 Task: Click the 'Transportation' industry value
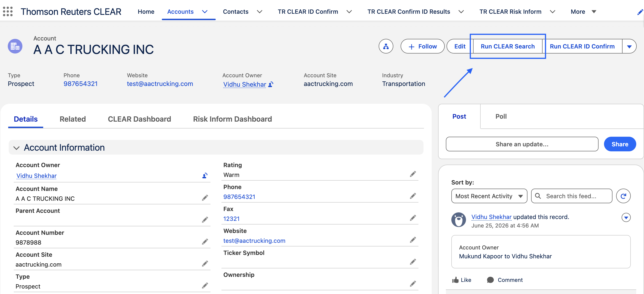[x=404, y=84]
